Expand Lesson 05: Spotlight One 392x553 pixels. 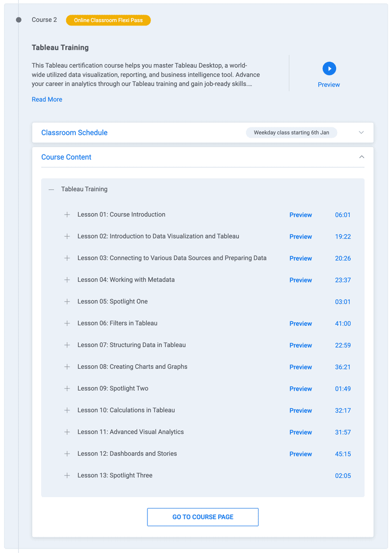(67, 302)
